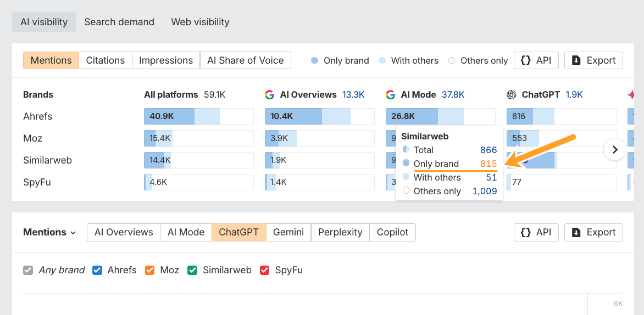Select the Perplexity platform filter
This screenshot has height=315, width=644.
pos(340,232)
